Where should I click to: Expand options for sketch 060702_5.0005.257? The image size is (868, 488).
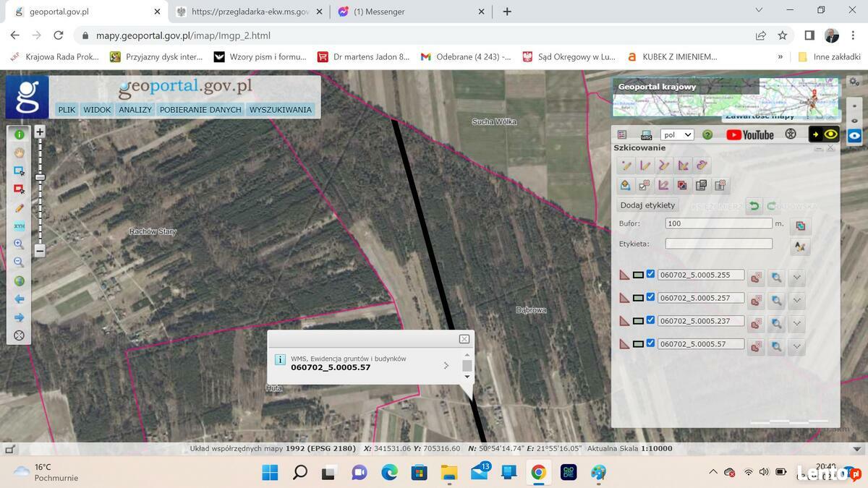click(796, 300)
